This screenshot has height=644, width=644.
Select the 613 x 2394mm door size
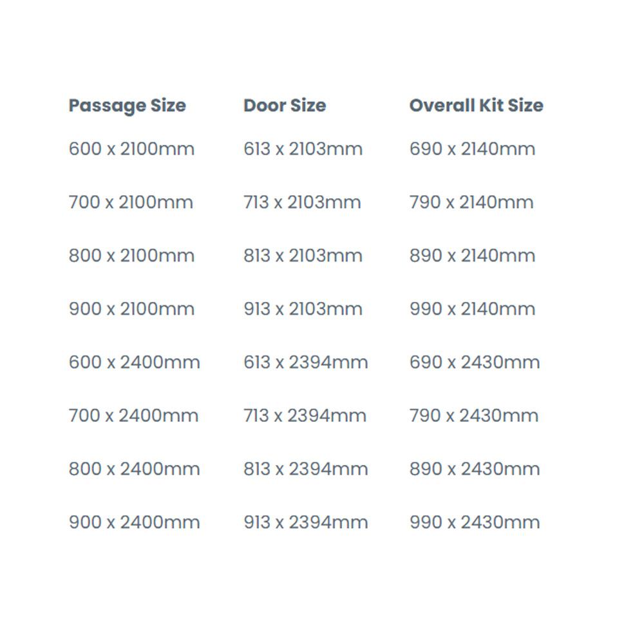305,362
